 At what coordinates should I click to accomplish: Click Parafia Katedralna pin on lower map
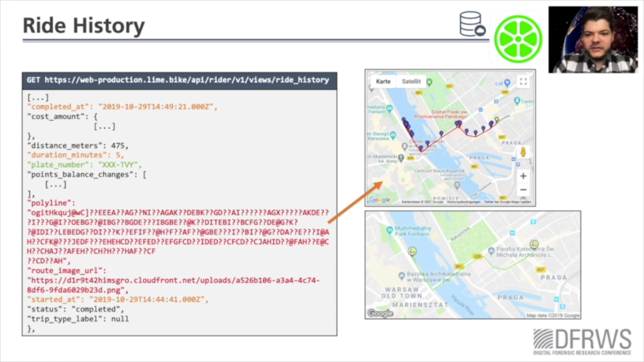pos(491,250)
